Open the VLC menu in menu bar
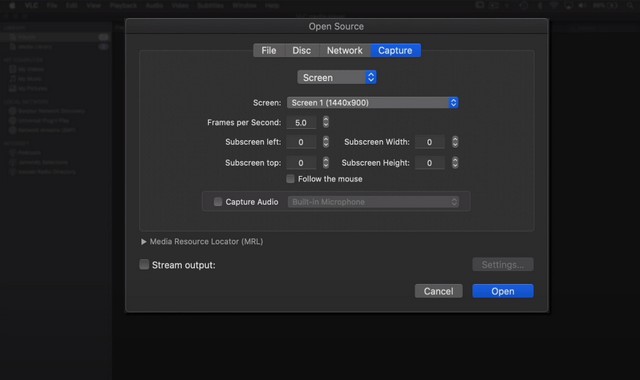Screen dimensions: 640x380 (x=31, y=5)
